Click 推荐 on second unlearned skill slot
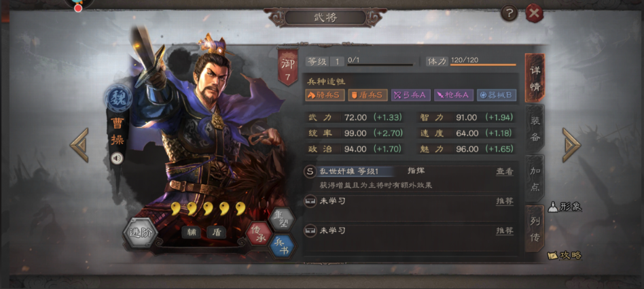Image resolution: width=644 pixels, height=289 pixels. [x=505, y=231]
